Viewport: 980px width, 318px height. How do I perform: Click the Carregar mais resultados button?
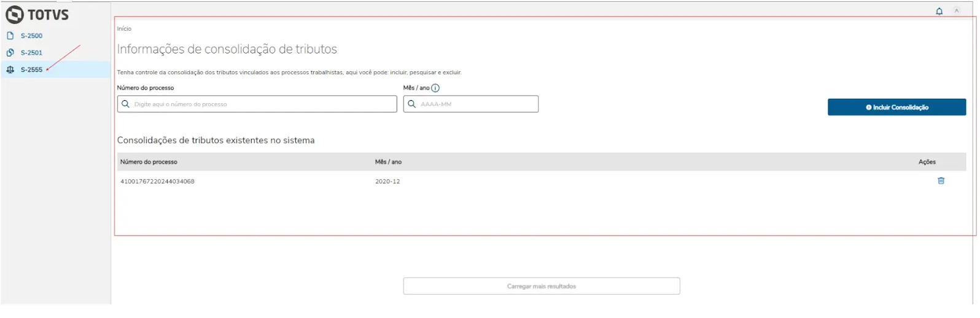click(x=541, y=287)
